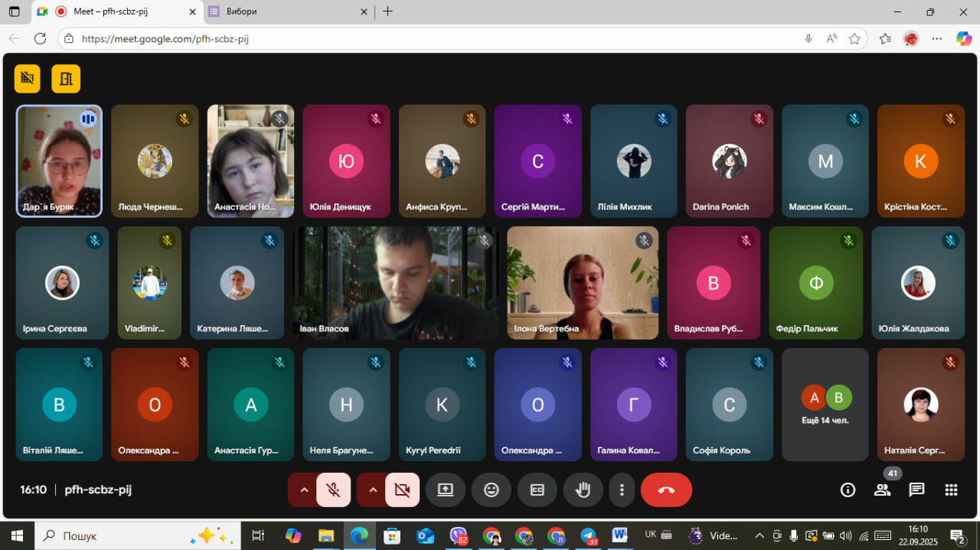This screenshot has width=980, height=550.
Task: Toggle the muted microphone button
Action: [333, 490]
